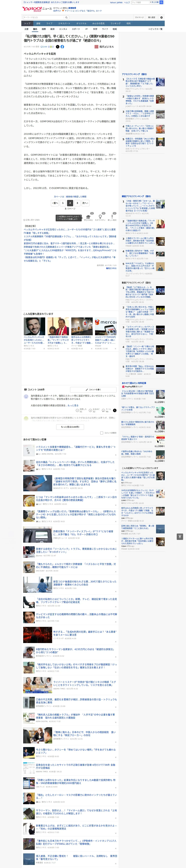Click the Yahoo! JAPAN News logo

[x=37, y=9]
